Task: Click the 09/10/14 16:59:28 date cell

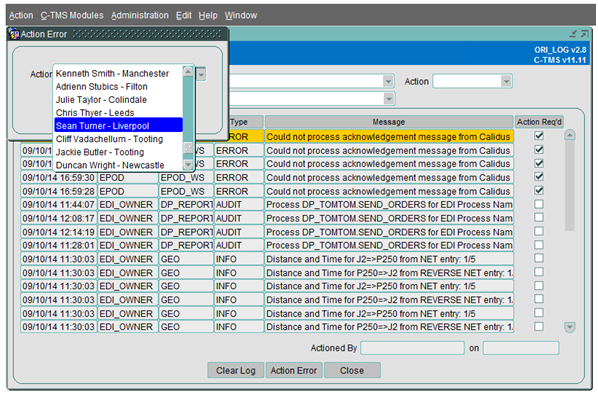Action: (x=59, y=191)
